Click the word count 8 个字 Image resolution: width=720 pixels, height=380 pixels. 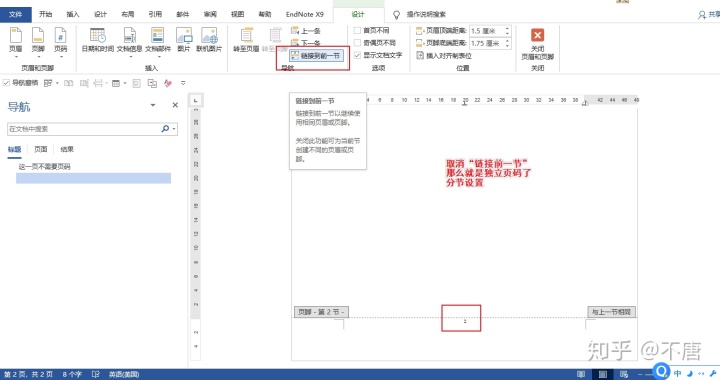coord(72,374)
